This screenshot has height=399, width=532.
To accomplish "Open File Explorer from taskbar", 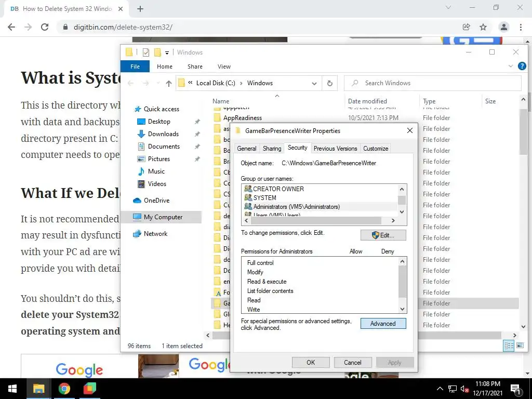I will [x=38, y=389].
